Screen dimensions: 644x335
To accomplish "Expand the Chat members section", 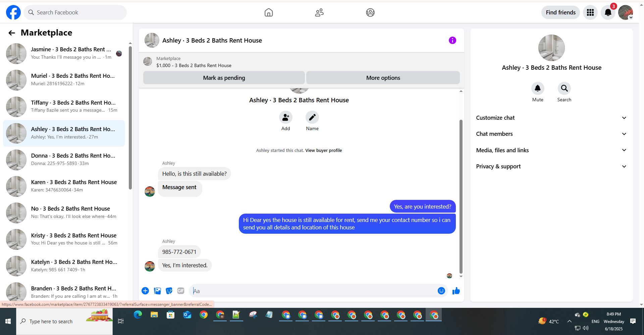I will [x=551, y=134].
